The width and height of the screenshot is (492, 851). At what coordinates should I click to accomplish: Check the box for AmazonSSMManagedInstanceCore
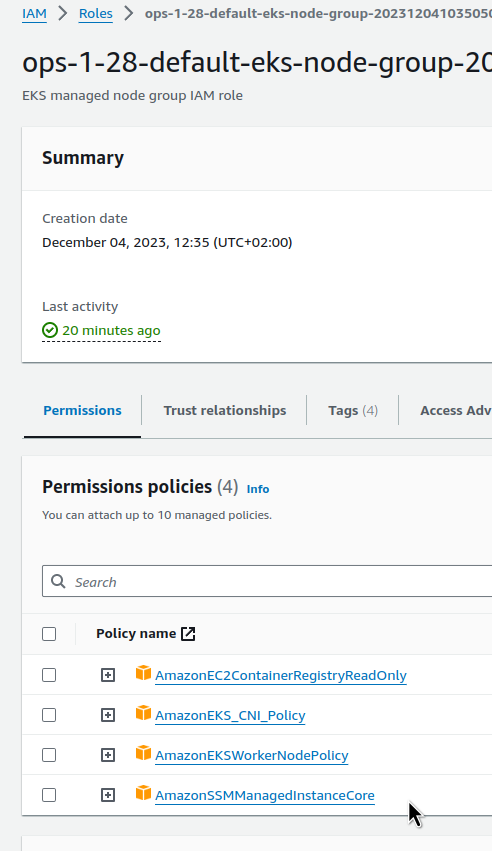[x=49, y=795]
